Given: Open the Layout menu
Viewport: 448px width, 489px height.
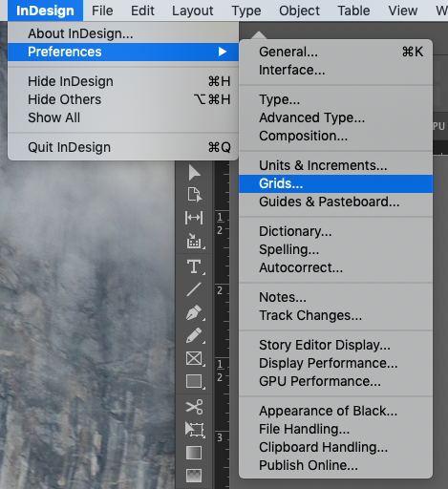Looking at the screenshot, I should 193,11.
